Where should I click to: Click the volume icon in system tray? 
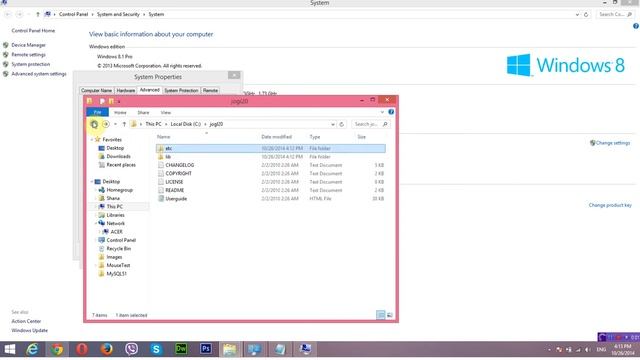[588, 350]
